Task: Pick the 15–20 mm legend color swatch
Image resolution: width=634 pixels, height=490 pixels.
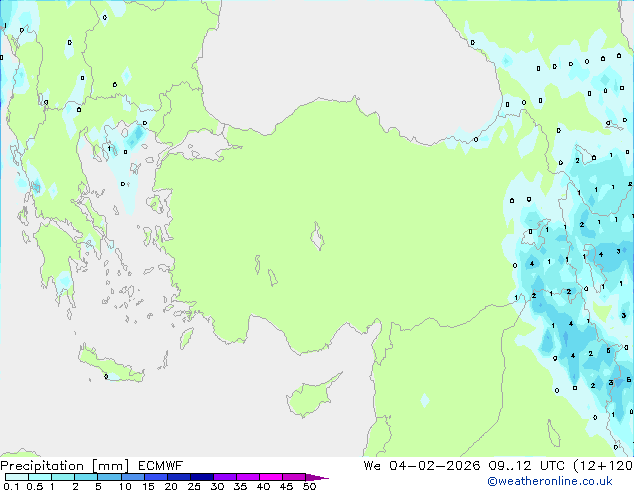Action: pos(156,477)
